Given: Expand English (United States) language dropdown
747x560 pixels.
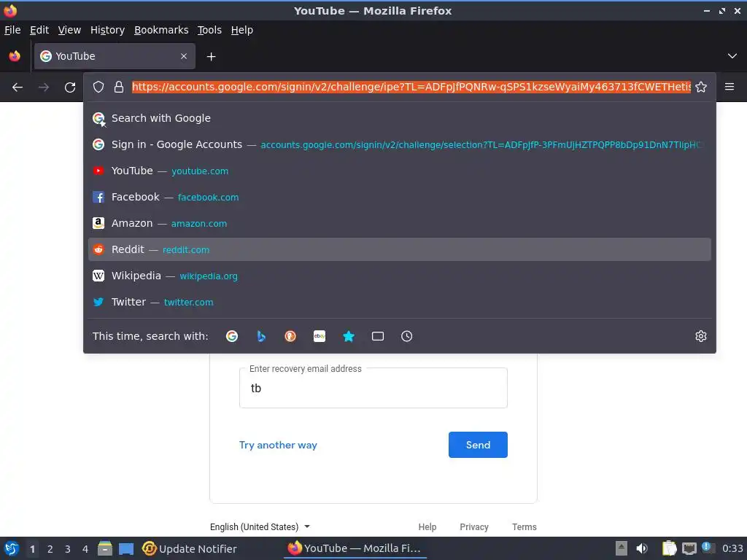Looking at the screenshot, I should pyautogui.click(x=260, y=526).
